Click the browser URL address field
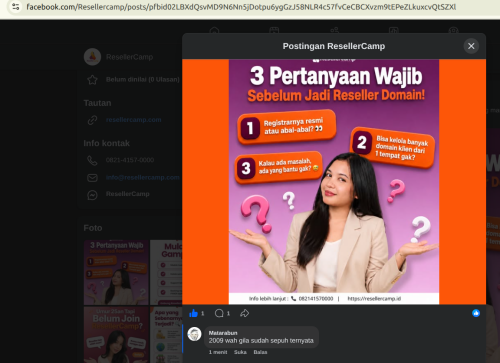500x363 pixels. coord(241,7)
